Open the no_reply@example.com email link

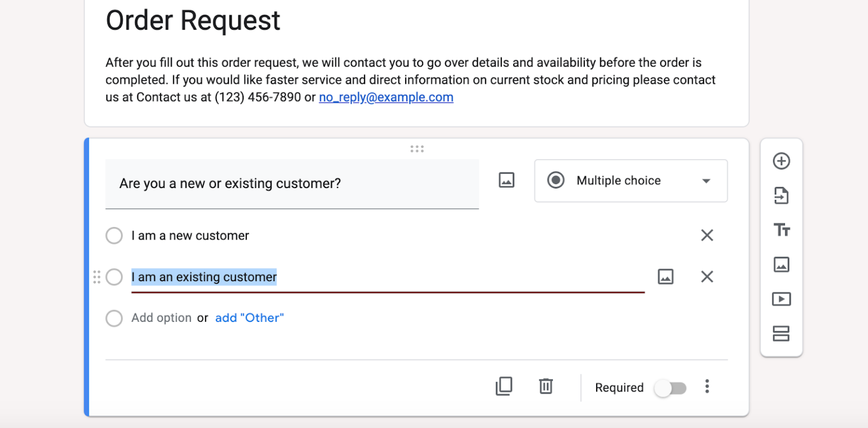click(386, 97)
